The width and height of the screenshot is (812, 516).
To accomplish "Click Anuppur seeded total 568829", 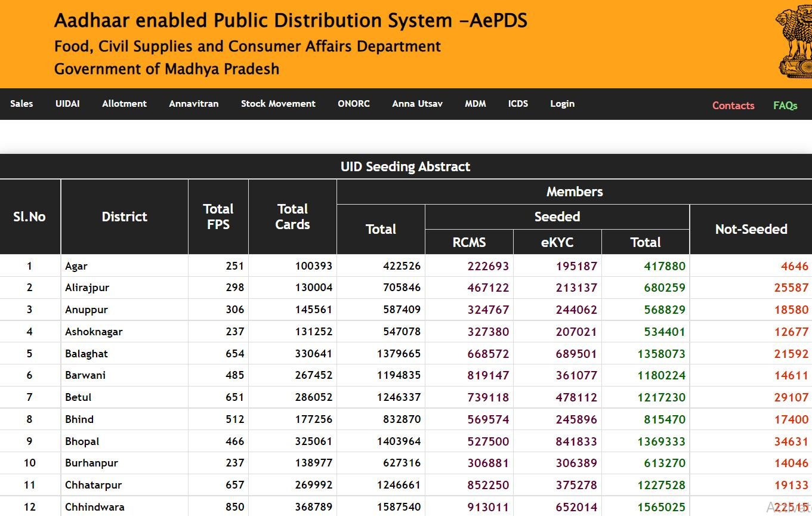I will point(665,310).
